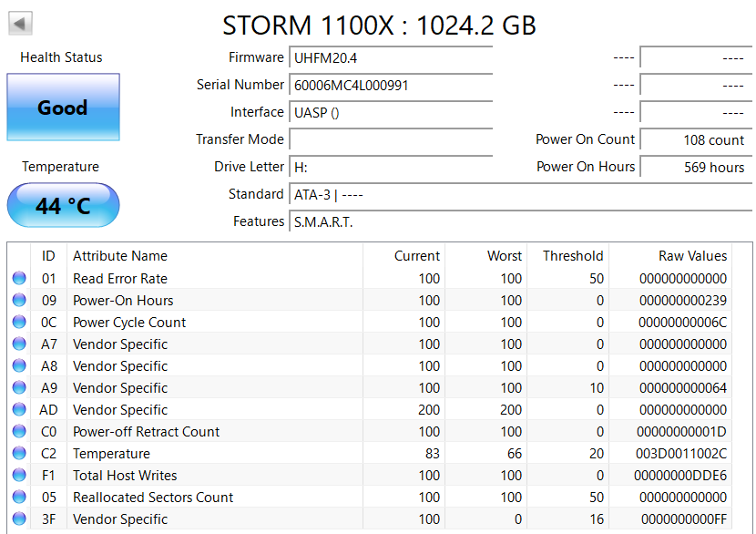756x534 pixels.
Task: Click the Vendor Specific name in A7 row
Action: click(120, 344)
